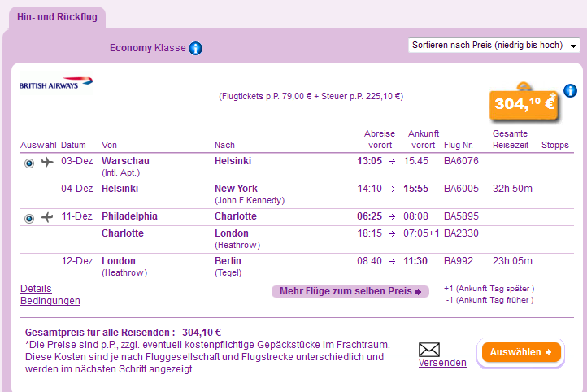Click the Flug Nr. column header
This screenshot has width=587, height=392.
[459, 146]
